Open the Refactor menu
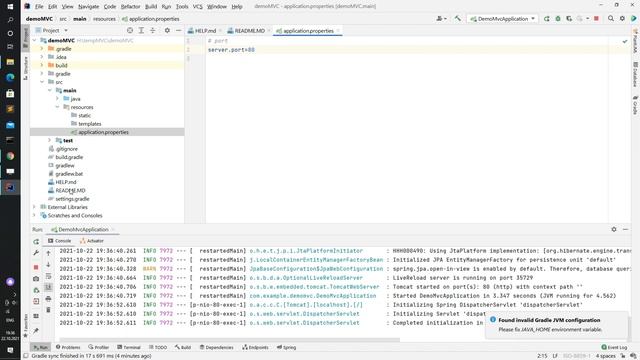Image resolution: width=640 pixels, height=360 pixels. coord(131,7)
